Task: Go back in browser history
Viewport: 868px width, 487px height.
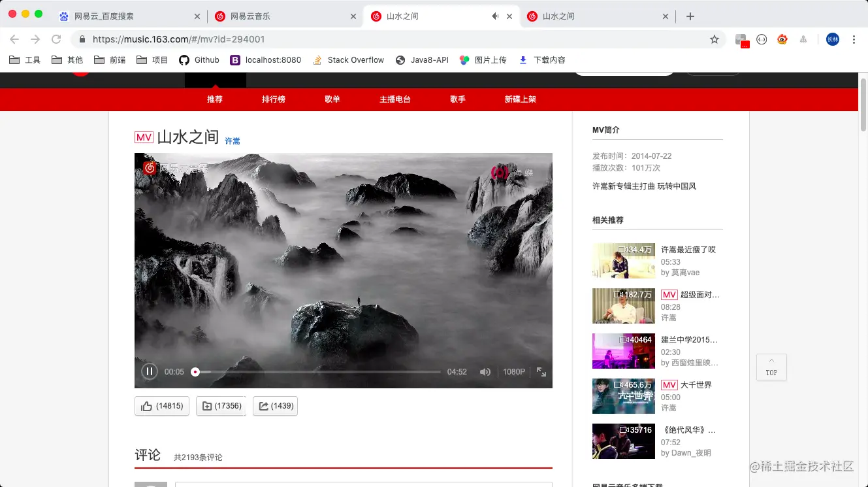Action: coord(14,39)
